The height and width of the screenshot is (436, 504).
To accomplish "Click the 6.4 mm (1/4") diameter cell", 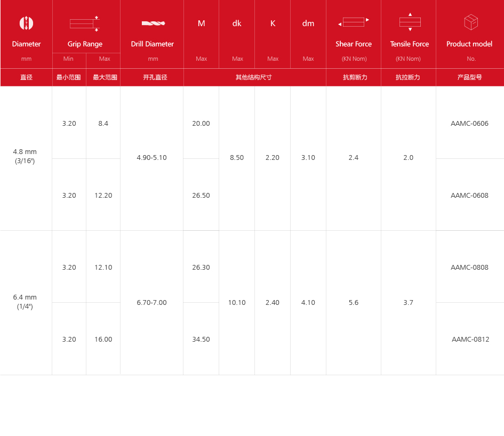I will click(x=25, y=302).
